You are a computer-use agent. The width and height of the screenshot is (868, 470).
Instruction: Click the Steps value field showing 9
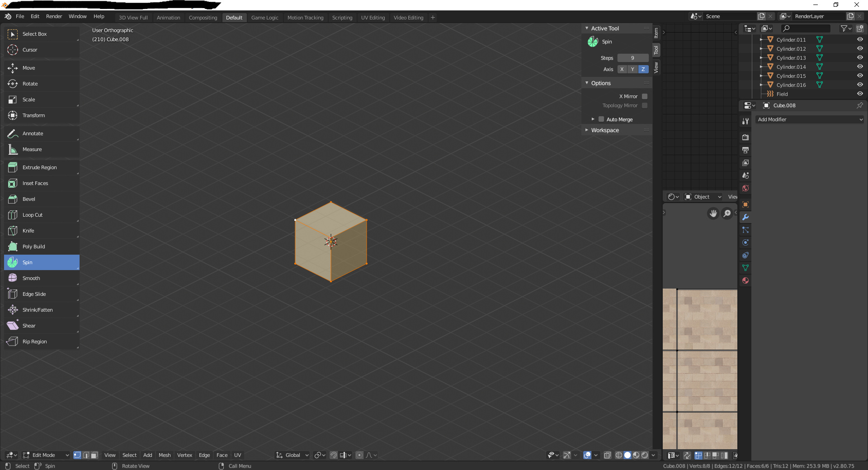(632, 58)
